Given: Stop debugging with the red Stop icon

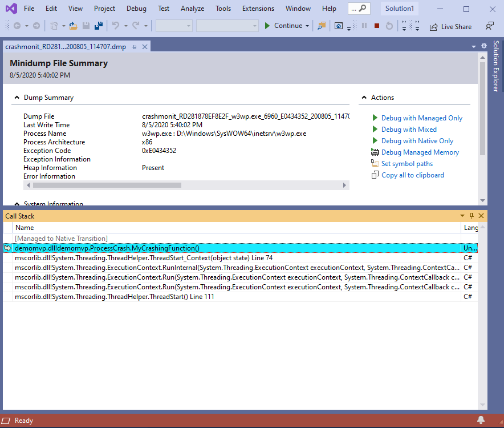Looking at the screenshot, I should [x=376, y=26].
